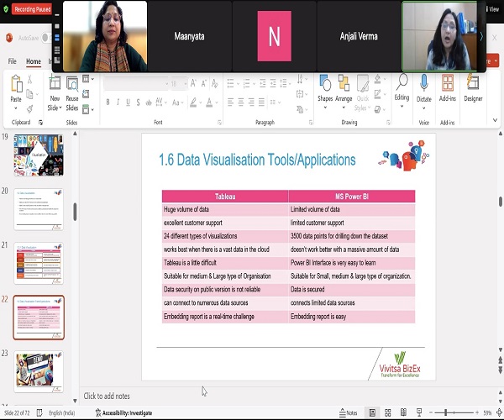Open Font dialog launcher
This screenshot has height=420, width=504.
[219, 123]
